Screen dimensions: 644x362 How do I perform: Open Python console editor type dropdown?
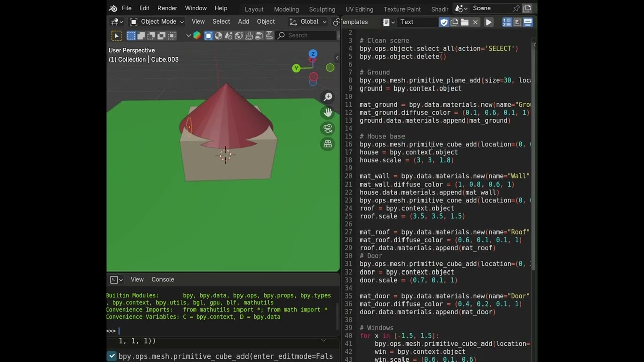point(116,280)
